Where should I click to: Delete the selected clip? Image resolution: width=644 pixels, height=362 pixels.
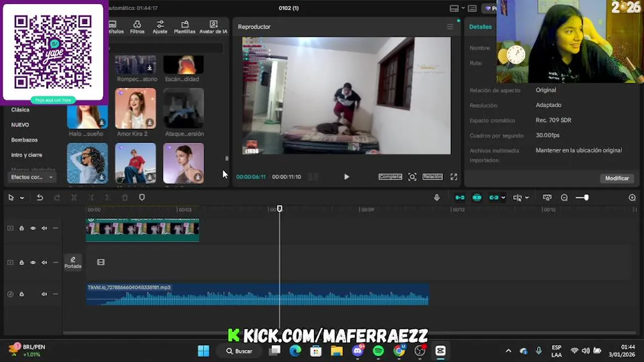tap(125, 198)
